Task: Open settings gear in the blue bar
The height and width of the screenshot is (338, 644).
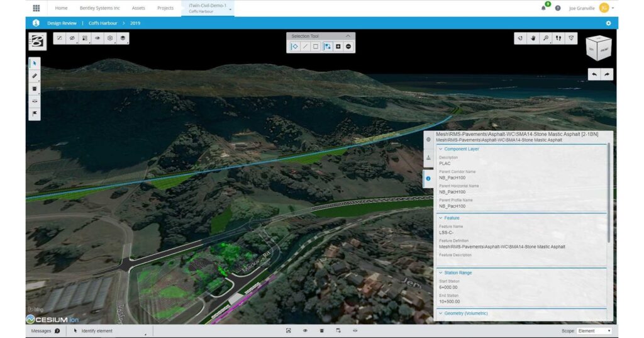Action: (608, 23)
